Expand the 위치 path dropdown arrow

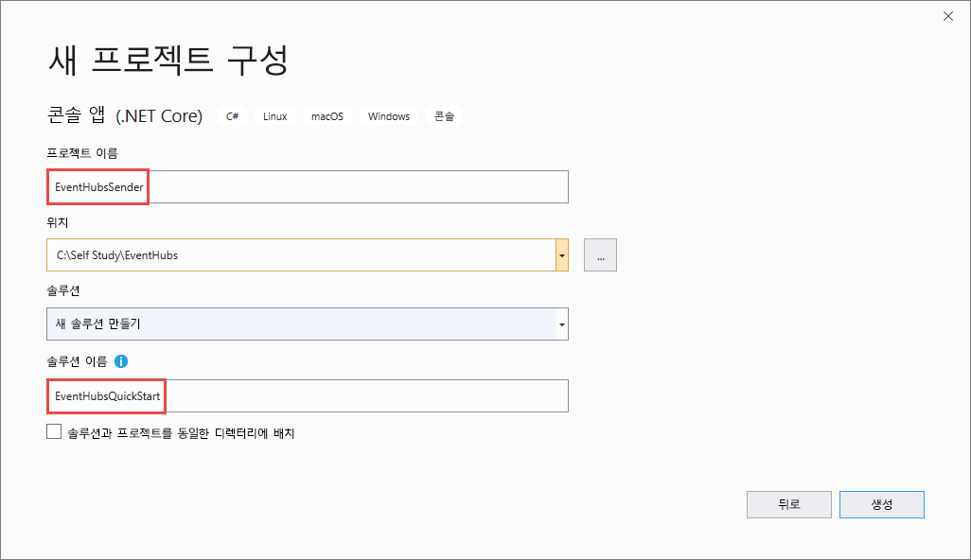click(x=562, y=255)
